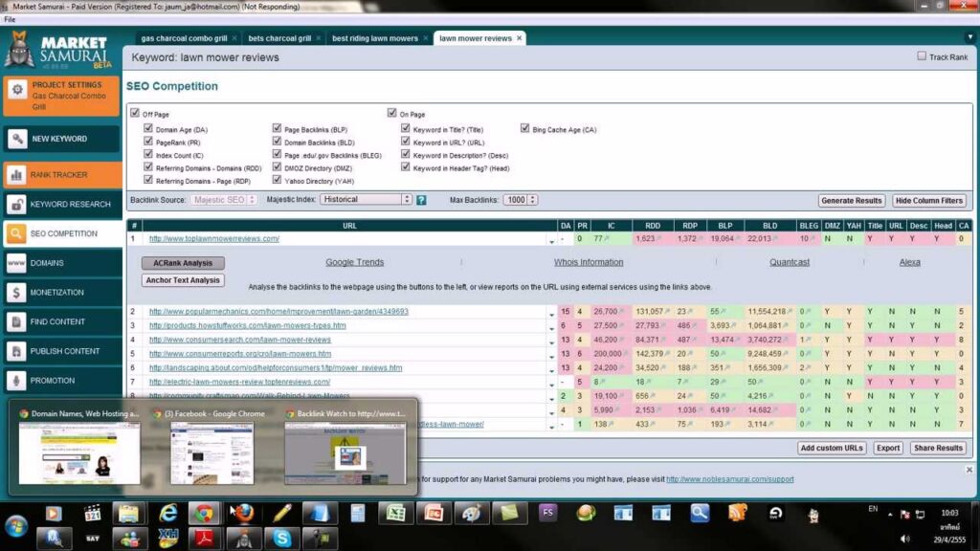Launch Adobe Reader from taskbar
This screenshot has height=551, width=980.
[x=204, y=538]
